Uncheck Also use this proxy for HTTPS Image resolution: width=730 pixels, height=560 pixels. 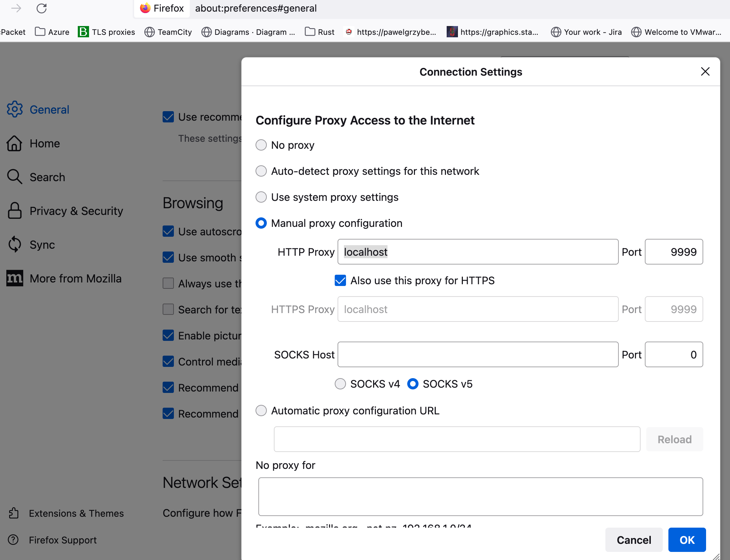coord(340,280)
